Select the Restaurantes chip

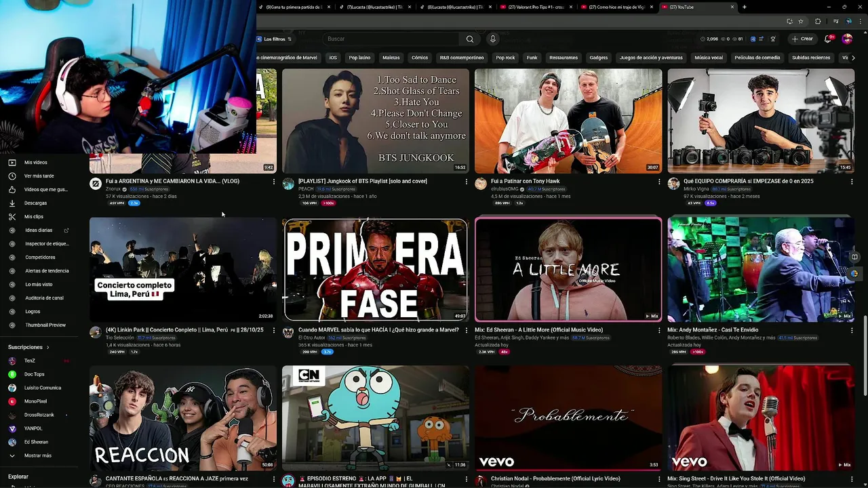(564, 58)
